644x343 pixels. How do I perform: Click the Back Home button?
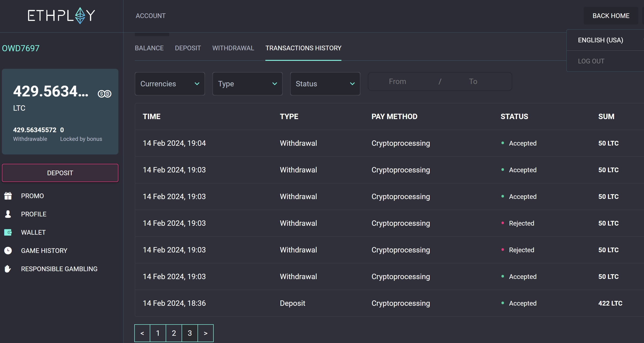(611, 16)
